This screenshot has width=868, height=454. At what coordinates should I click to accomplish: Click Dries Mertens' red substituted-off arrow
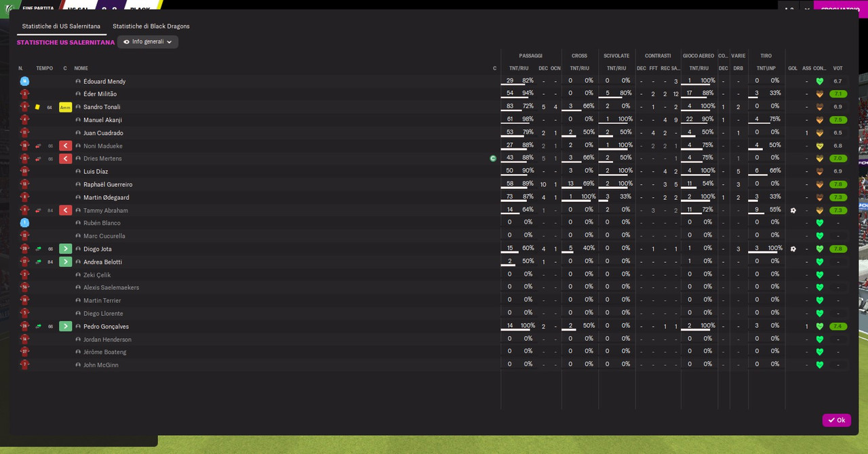point(65,159)
